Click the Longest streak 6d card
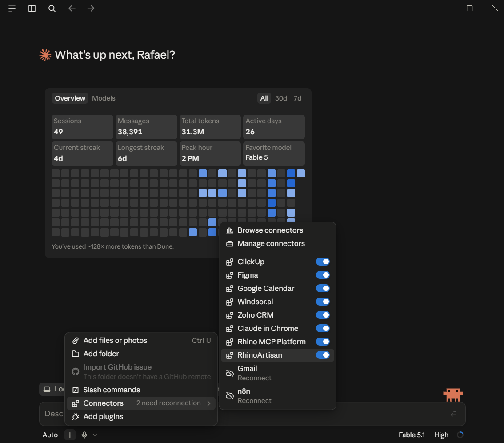Image resolution: width=504 pixels, height=443 pixels. click(146, 153)
